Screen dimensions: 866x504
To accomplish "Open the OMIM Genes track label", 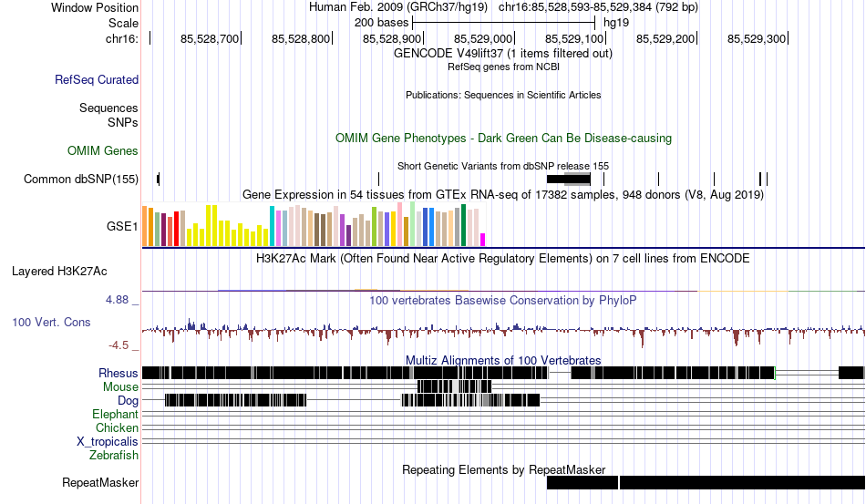I will (103, 150).
